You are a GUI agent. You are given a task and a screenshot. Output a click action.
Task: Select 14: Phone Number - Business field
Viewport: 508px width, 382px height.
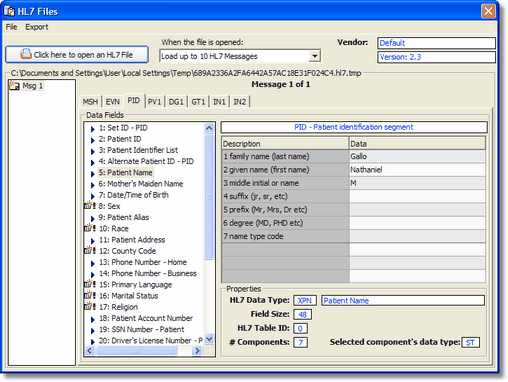tap(148, 273)
